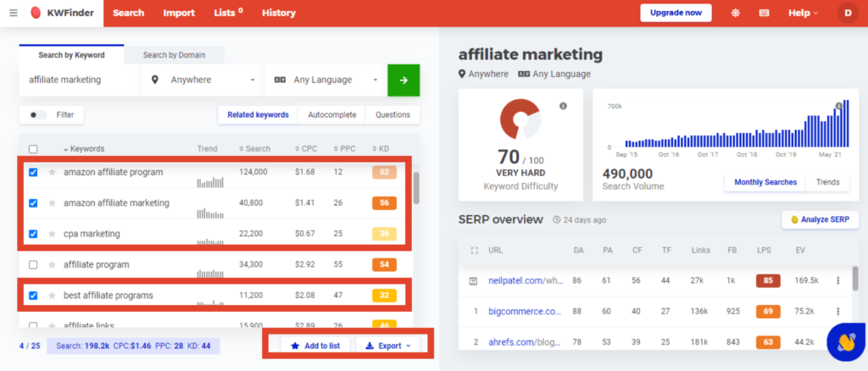Click the keyword list scrollbar

point(416,188)
